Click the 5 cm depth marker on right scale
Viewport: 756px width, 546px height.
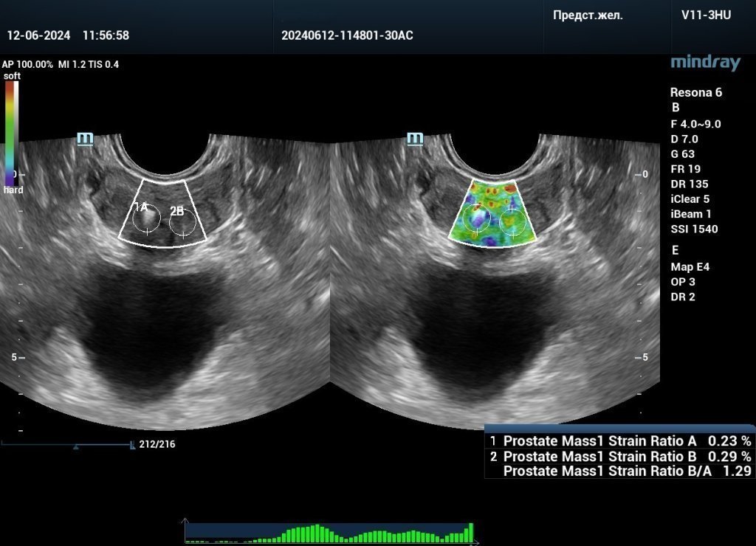click(x=643, y=357)
